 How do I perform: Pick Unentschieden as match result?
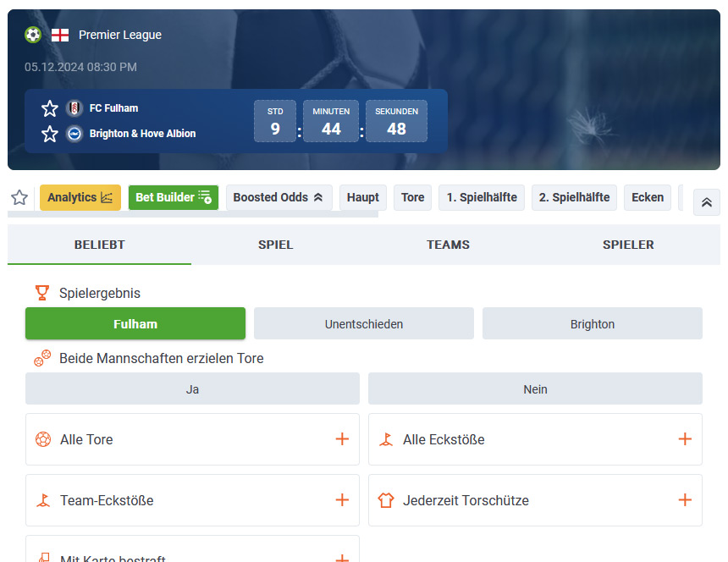click(x=364, y=323)
